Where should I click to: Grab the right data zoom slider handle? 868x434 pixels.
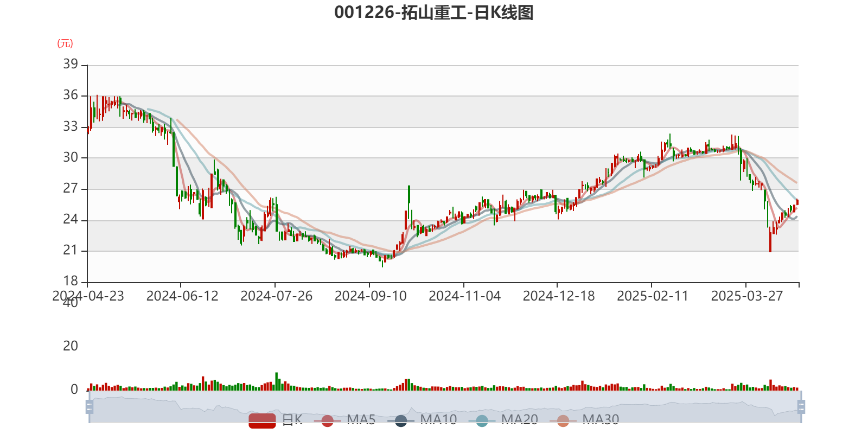click(x=801, y=406)
